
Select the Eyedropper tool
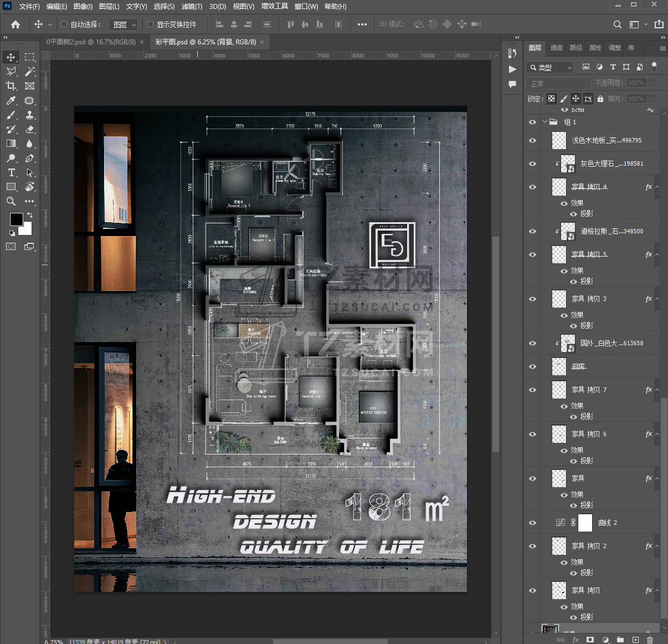[x=11, y=100]
